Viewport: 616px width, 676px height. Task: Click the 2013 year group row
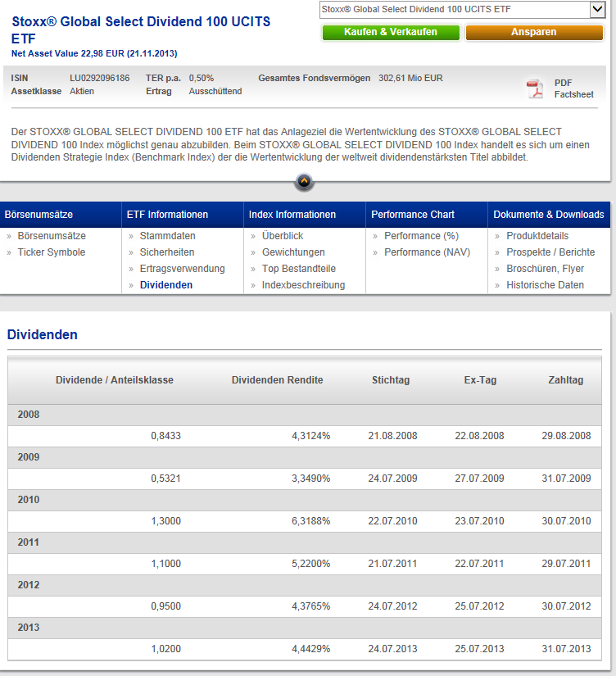click(x=305, y=628)
